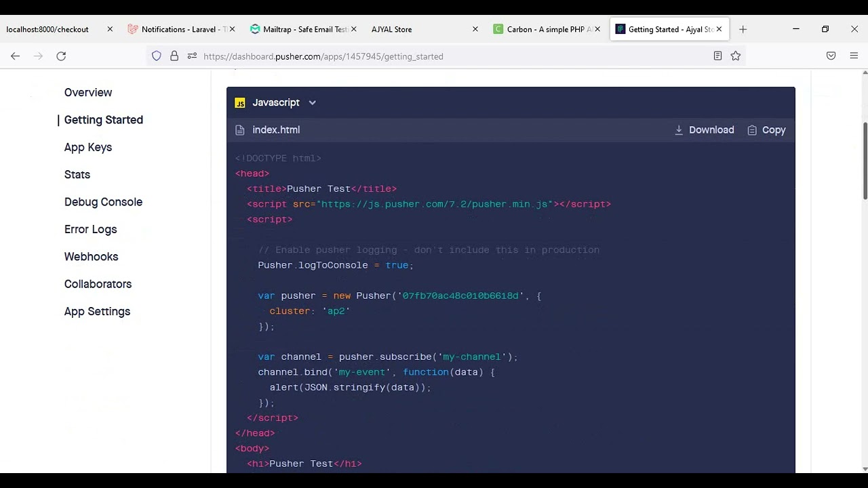The height and width of the screenshot is (488, 868).
Task: Click the Mailtrap favicon on its tab
Action: (x=255, y=29)
